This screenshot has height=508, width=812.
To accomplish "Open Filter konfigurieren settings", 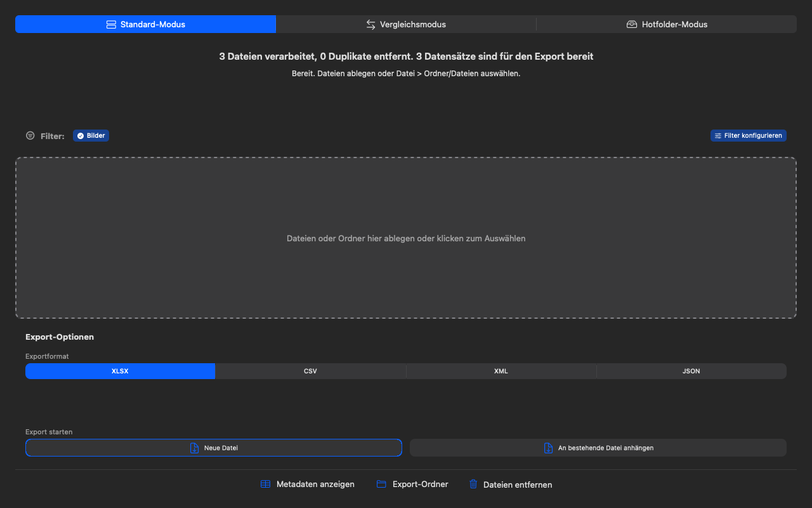I will [x=749, y=136].
